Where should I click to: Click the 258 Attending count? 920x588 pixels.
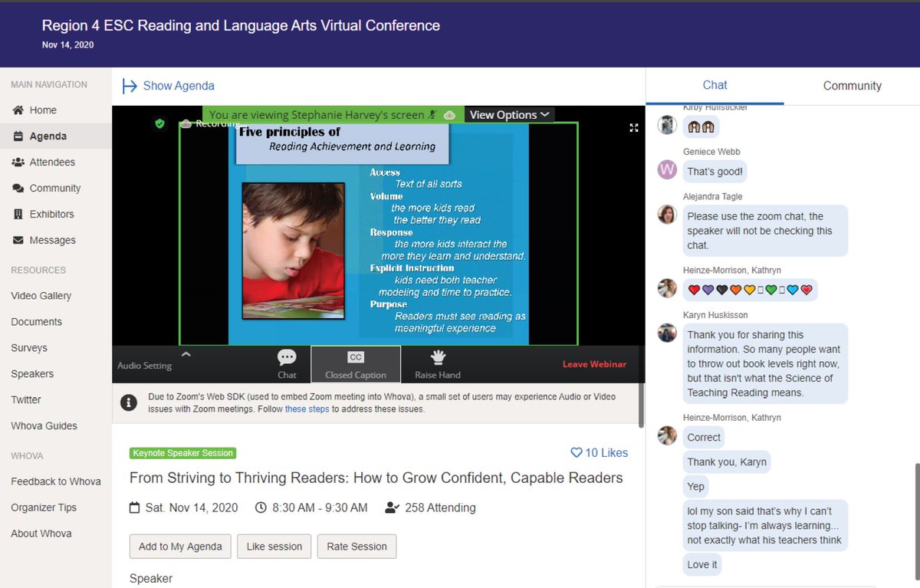pyautogui.click(x=430, y=508)
